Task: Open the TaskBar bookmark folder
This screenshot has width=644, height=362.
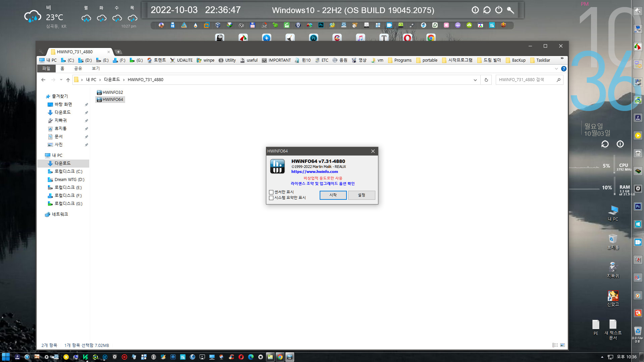Action: [x=540, y=60]
